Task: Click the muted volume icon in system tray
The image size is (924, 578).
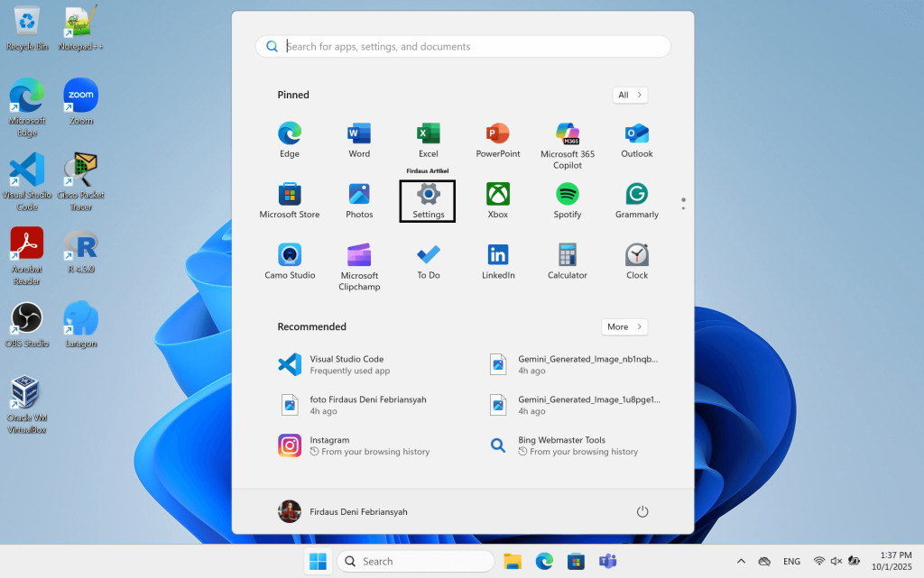Action: click(836, 561)
